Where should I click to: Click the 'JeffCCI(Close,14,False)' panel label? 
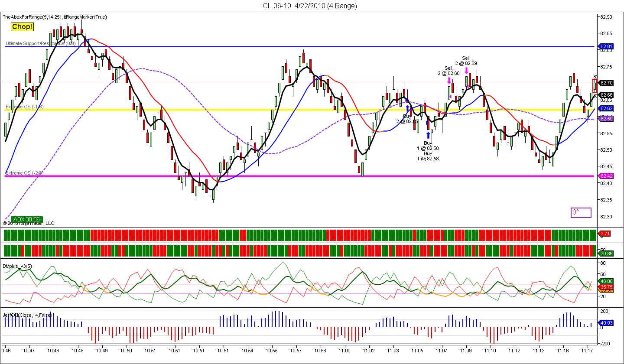27,315
